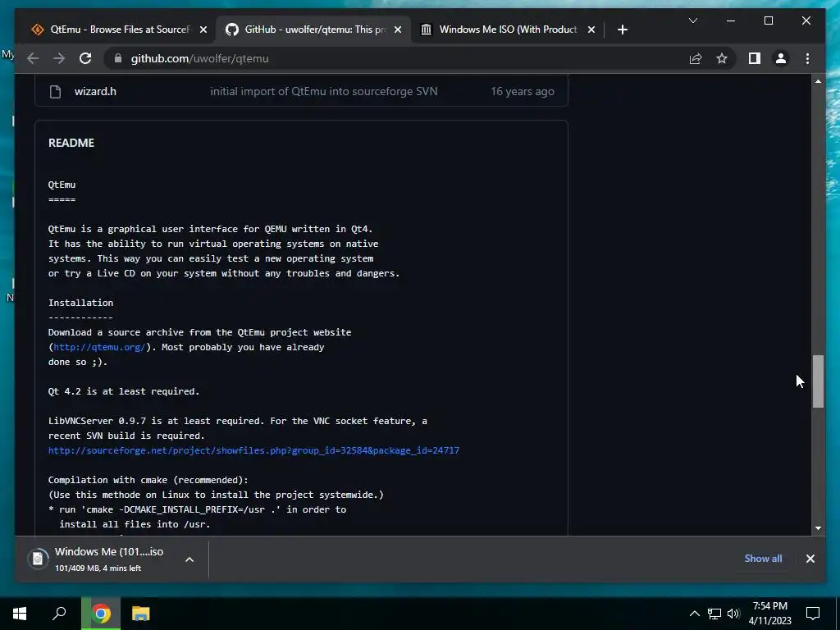Close the QtEmu SourceForge tab
This screenshot has height=630, width=840.
point(203,30)
